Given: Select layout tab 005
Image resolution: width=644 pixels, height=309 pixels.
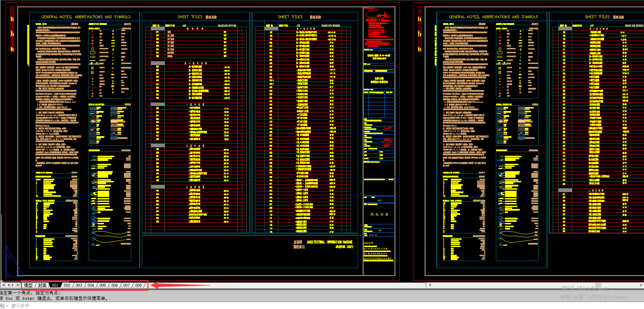Looking at the screenshot, I should [x=103, y=285].
